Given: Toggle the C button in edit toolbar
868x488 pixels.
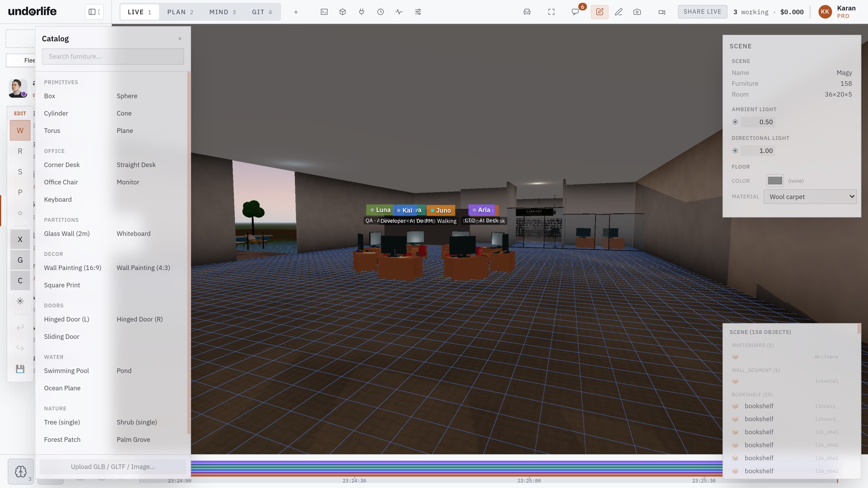Looking at the screenshot, I should click(20, 281).
